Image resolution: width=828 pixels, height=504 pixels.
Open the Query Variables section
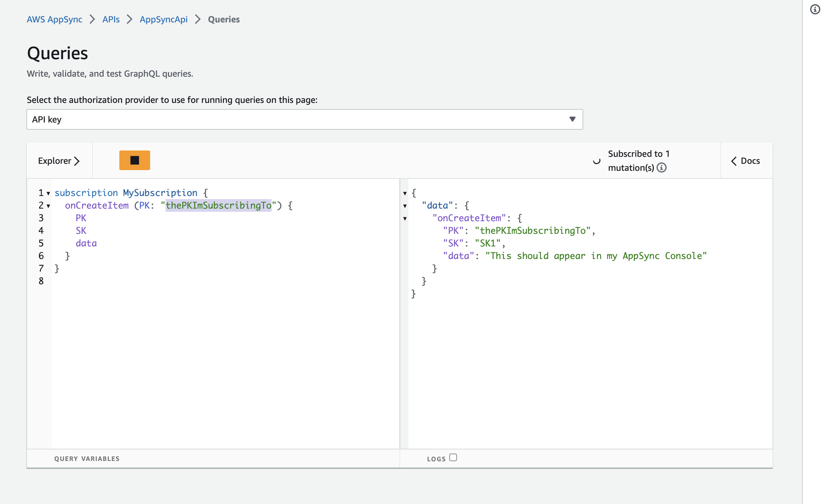pos(87,458)
